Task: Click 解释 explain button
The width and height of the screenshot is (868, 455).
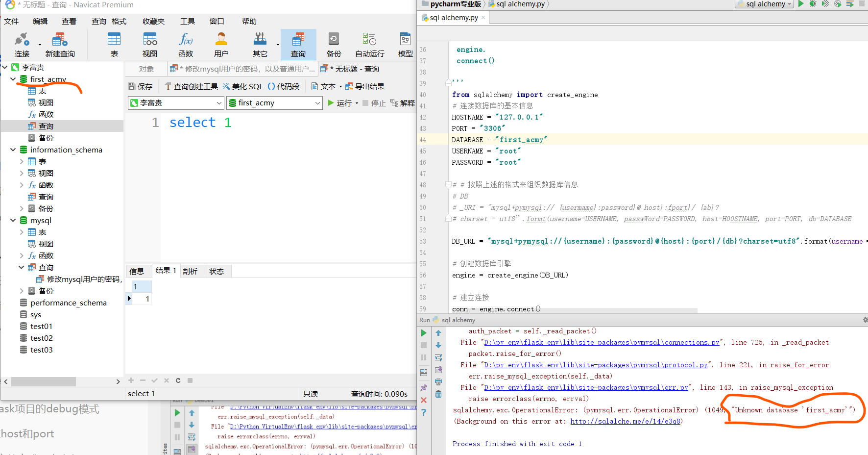Action: [403, 103]
